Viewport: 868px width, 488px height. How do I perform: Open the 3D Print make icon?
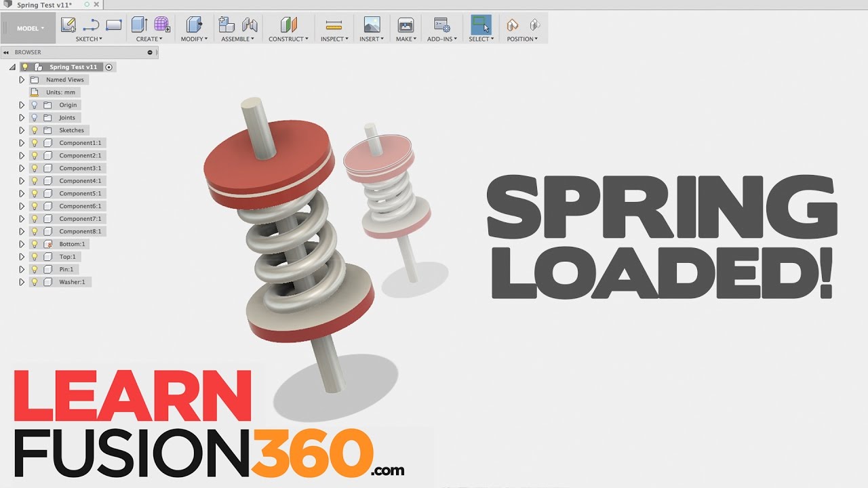click(x=406, y=25)
